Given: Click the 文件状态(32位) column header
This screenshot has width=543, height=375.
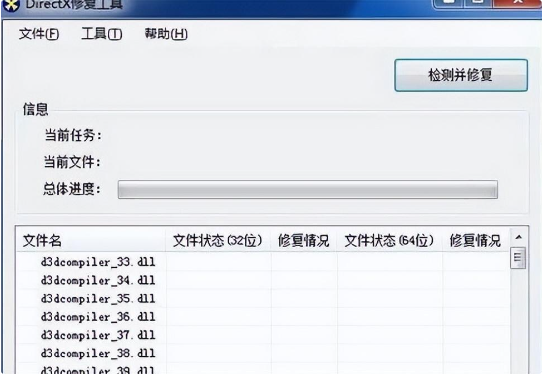Looking at the screenshot, I should click(x=218, y=240).
